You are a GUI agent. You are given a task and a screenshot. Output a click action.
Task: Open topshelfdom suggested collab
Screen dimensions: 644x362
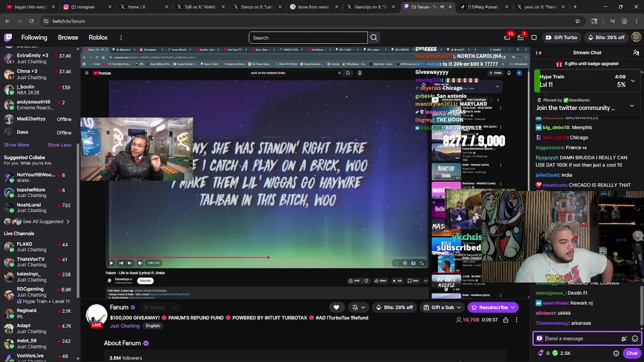coord(39,193)
